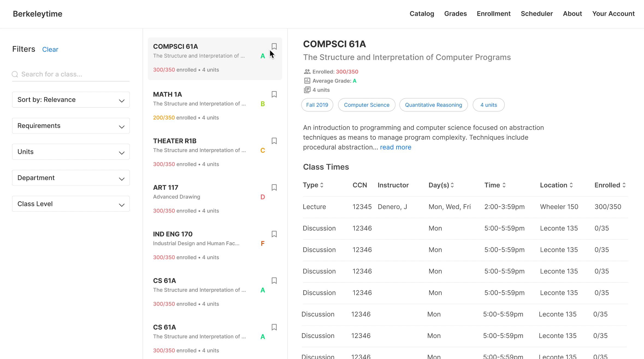
Task: Click the Computer Science tag
Action: pyautogui.click(x=367, y=105)
